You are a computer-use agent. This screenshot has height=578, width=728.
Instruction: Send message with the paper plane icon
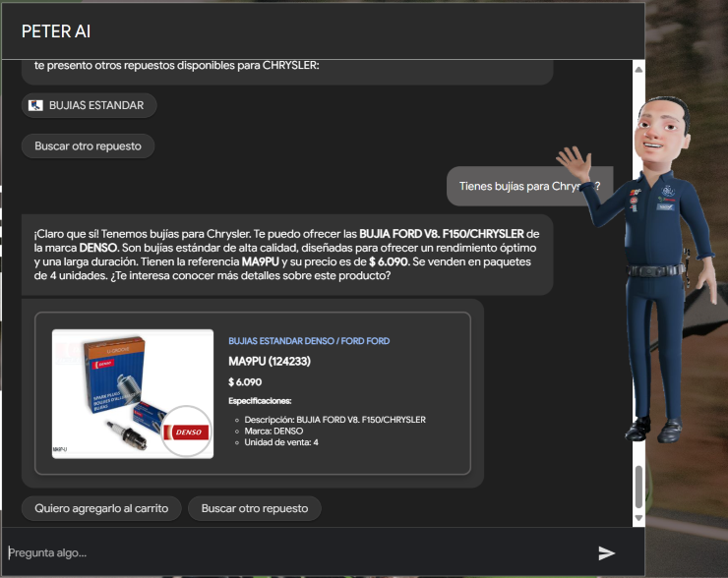(x=606, y=553)
